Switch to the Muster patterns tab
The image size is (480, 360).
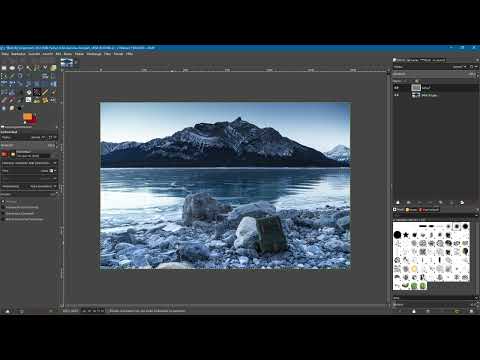point(411,210)
